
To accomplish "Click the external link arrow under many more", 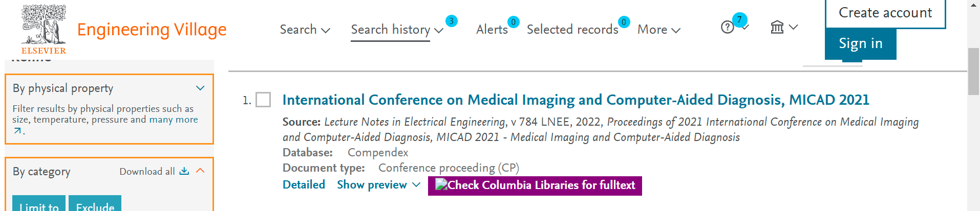I will [x=17, y=131].
